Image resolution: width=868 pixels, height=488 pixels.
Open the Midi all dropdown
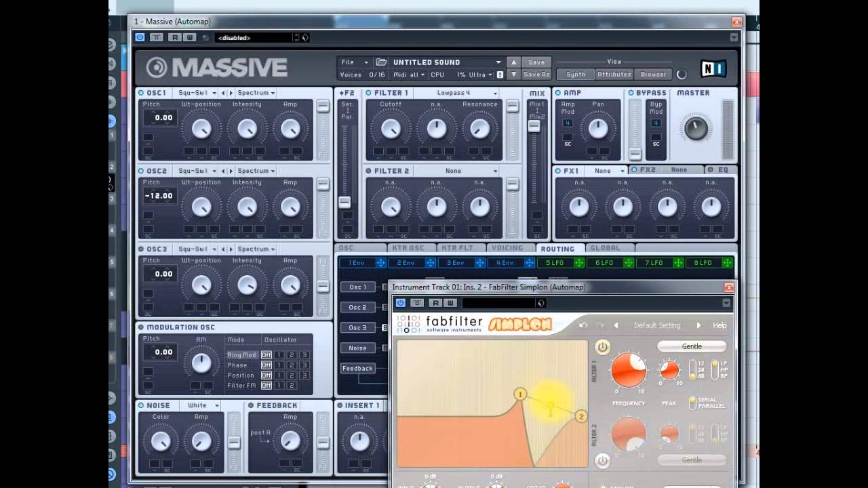click(x=409, y=75)
